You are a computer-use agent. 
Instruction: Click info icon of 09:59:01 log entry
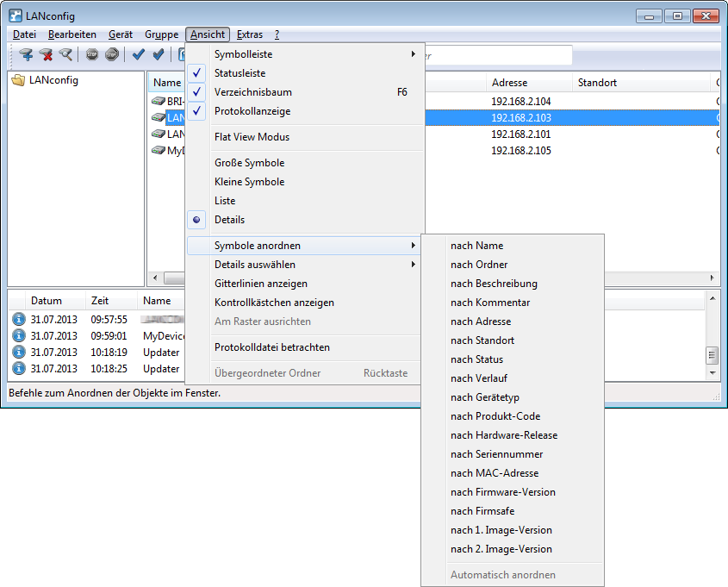19,335
